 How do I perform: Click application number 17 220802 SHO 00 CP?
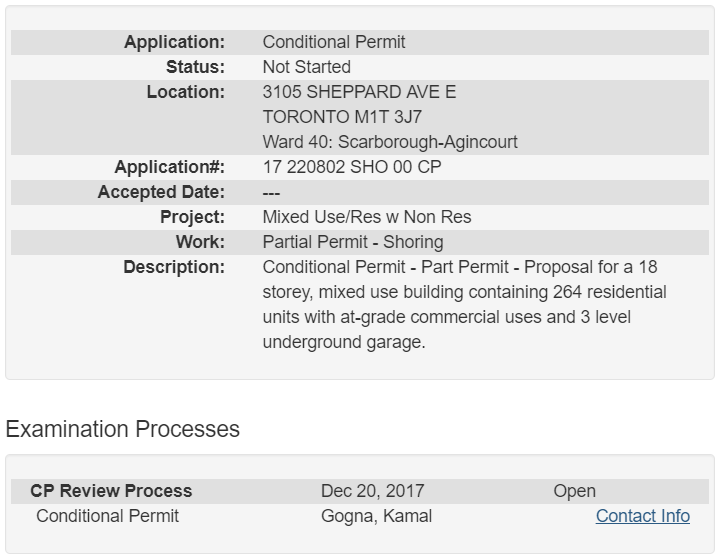pos(352,167)
